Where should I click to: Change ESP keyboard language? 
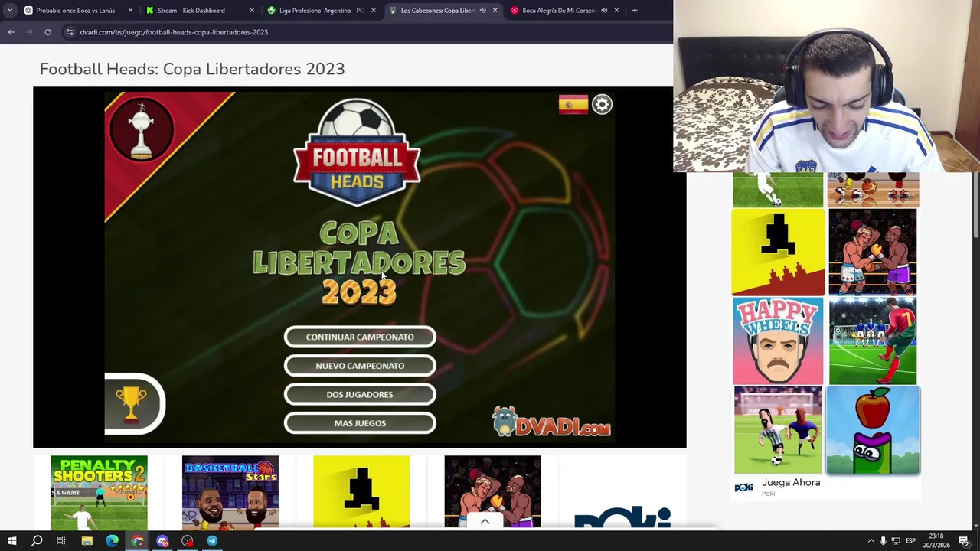pos(910,541)
